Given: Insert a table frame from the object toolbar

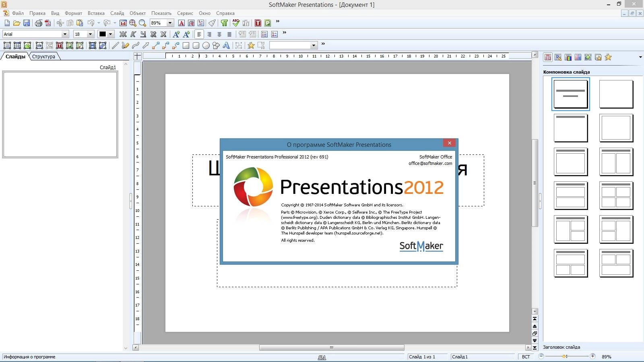Looking at the screenshot, I should click(17, 45).
